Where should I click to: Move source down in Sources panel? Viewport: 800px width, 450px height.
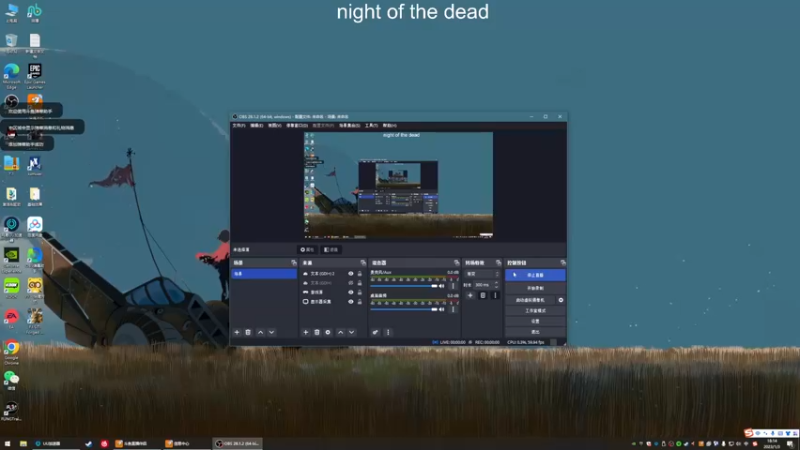coord(352,332)
